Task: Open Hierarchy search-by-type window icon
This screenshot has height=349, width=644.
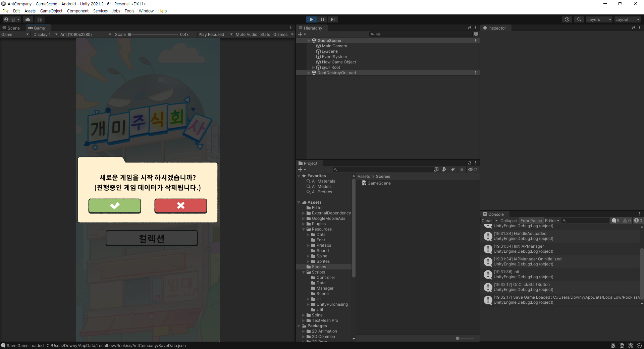Action: (x=475, y=34)
